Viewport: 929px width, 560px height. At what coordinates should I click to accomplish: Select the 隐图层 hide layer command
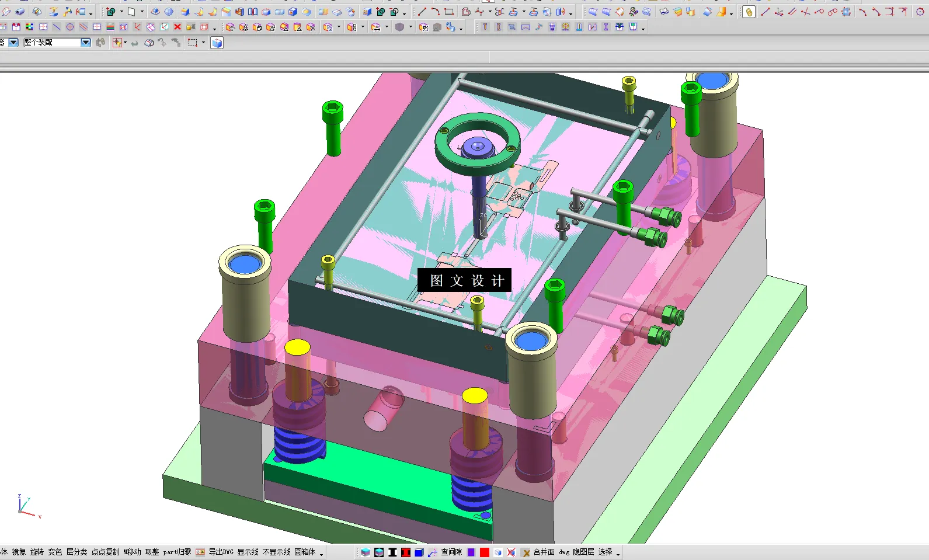pyautogui.click(x=583, y=552)
